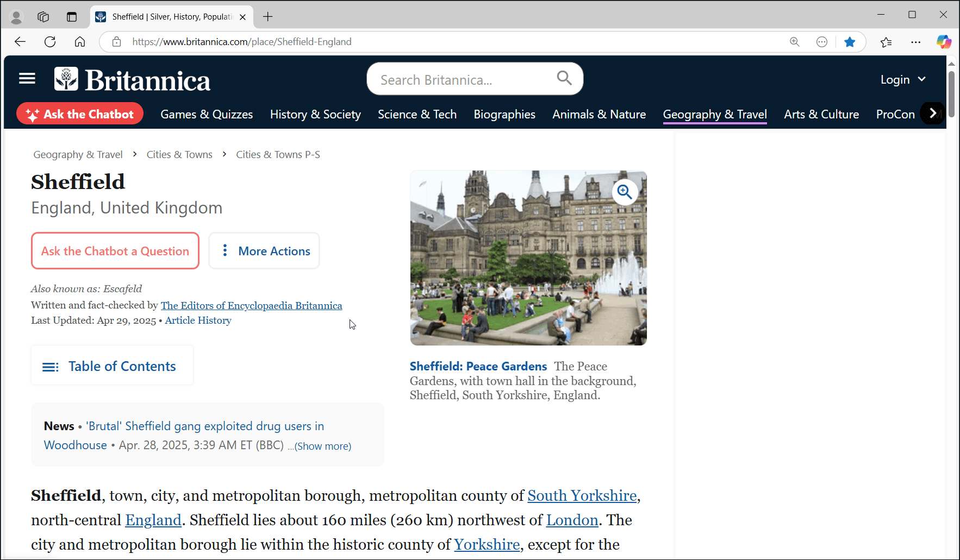This screenshot has height=560, width=960.
Task: Open More Actions kebab menu
Action: point(225,250)
